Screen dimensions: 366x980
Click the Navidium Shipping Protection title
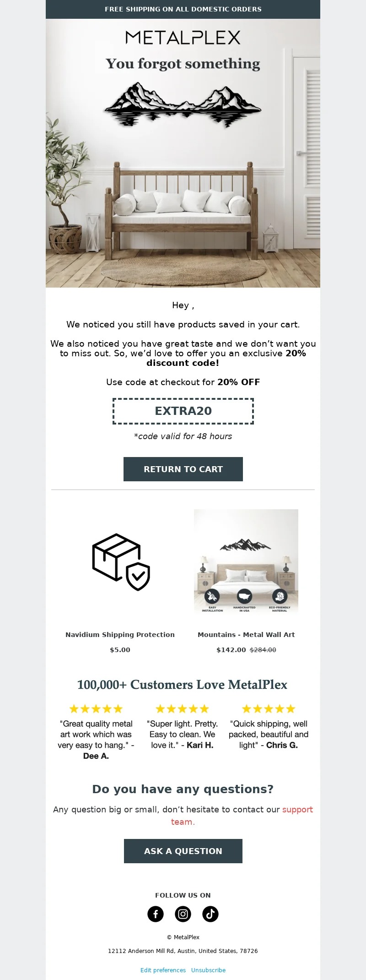(x=120, y=635)
